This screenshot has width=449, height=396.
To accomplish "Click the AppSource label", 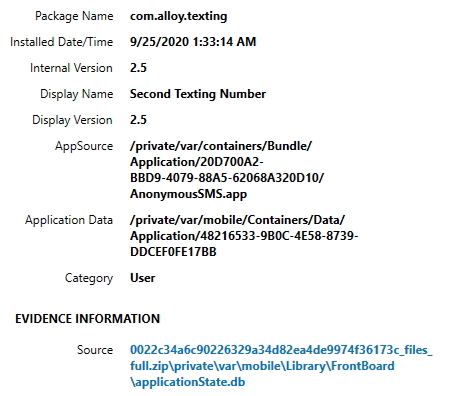I will point(84,146).
